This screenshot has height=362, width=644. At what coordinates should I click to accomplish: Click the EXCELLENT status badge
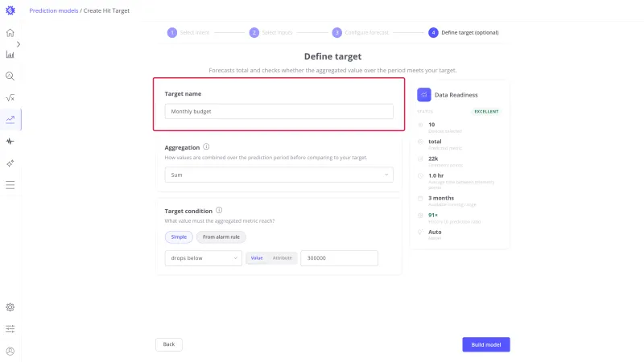pyautogui.click(x=486, y=112)
